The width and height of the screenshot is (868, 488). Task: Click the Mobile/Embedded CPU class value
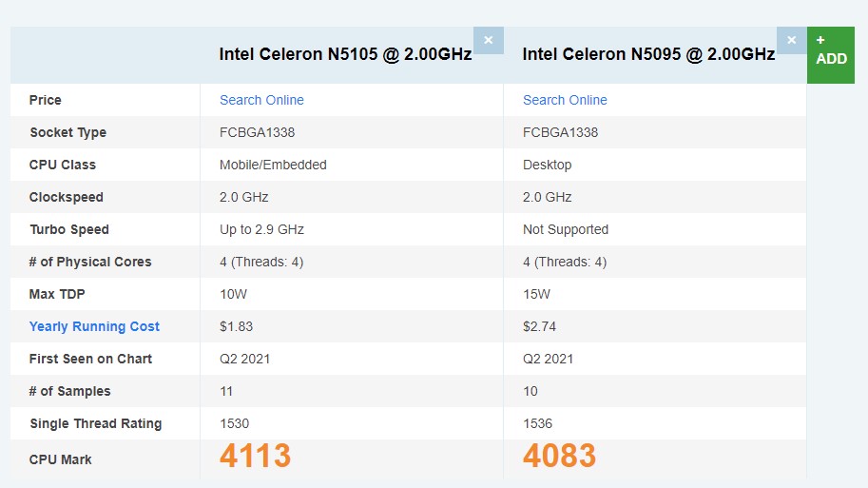click(273, 165)
